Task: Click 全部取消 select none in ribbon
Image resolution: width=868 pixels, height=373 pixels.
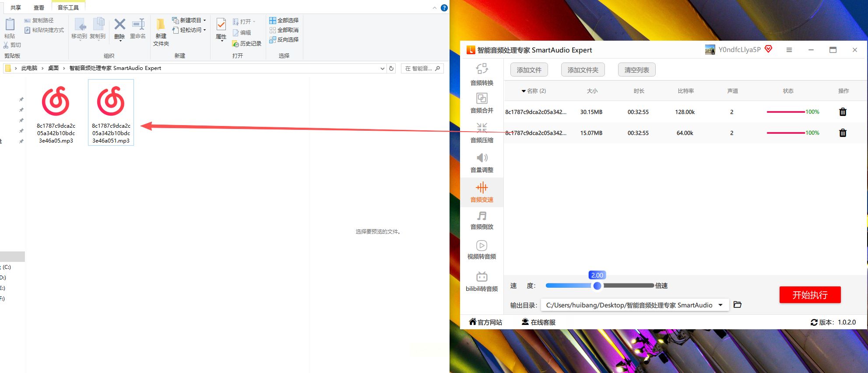Action: click(284, 30)
